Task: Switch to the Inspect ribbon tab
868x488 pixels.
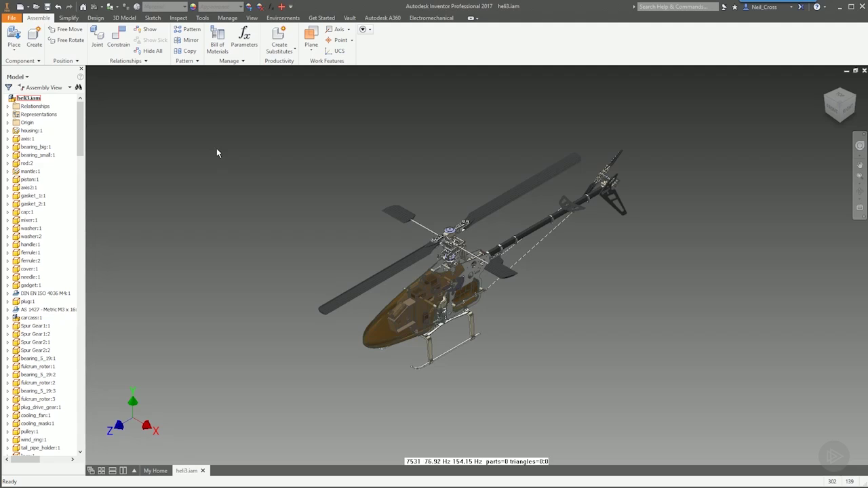Action: 178,18
